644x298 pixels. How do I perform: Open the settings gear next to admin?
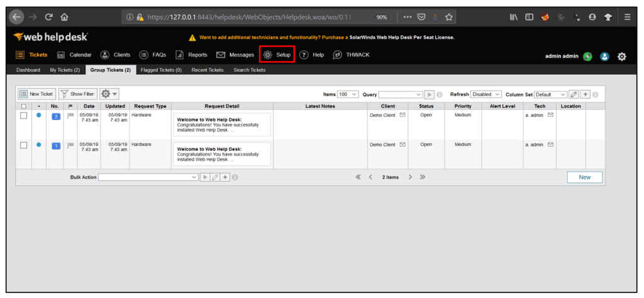coord(622,57)
